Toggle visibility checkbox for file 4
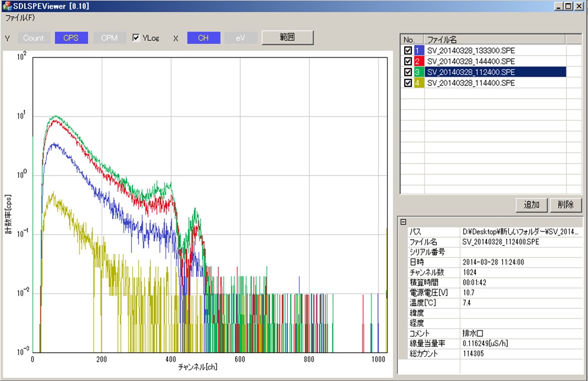This screenshot has height=381, width=588. [408, 83]
